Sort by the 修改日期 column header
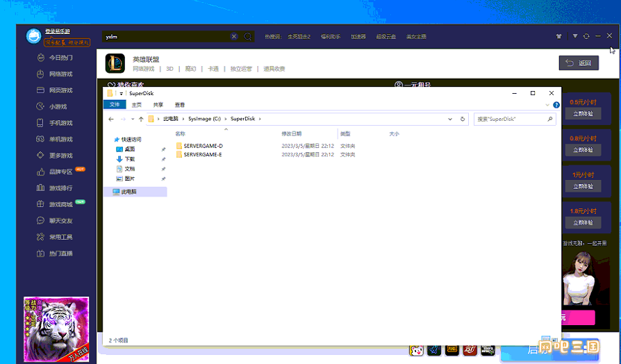The width and height of the screenshot is (621, 364). [x=292, y=134]
